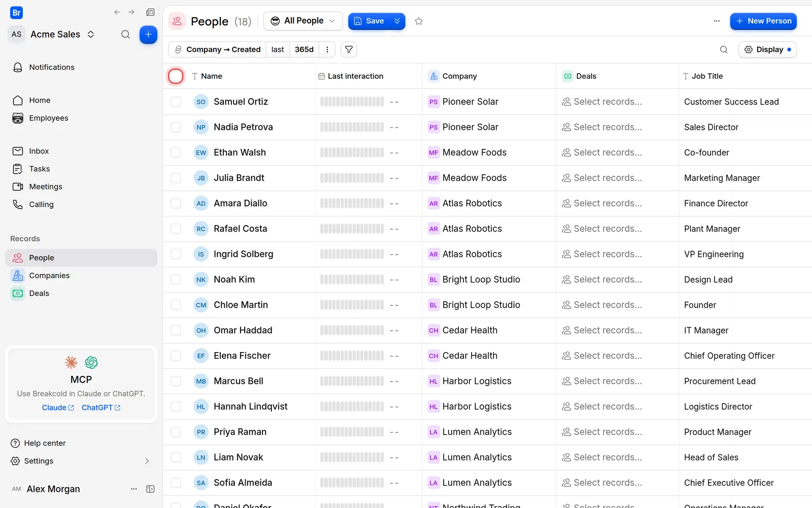Expand the Save button dropdown arrow
Viewport: 812px width, 508px height.
[397, 21]
